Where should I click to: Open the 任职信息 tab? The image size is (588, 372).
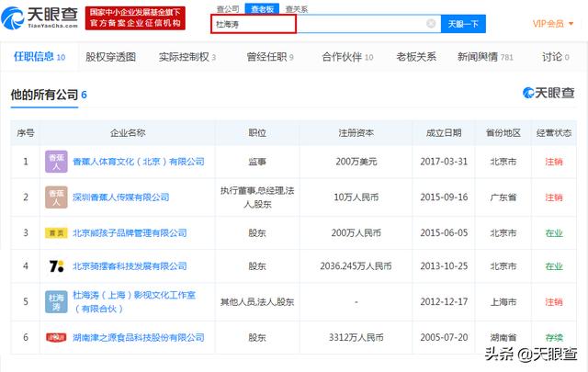40,57
